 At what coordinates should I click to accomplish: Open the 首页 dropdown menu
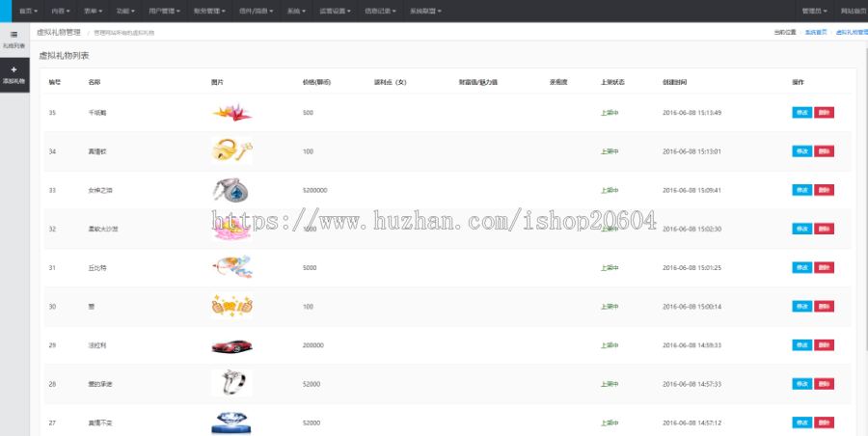(28, 11)
